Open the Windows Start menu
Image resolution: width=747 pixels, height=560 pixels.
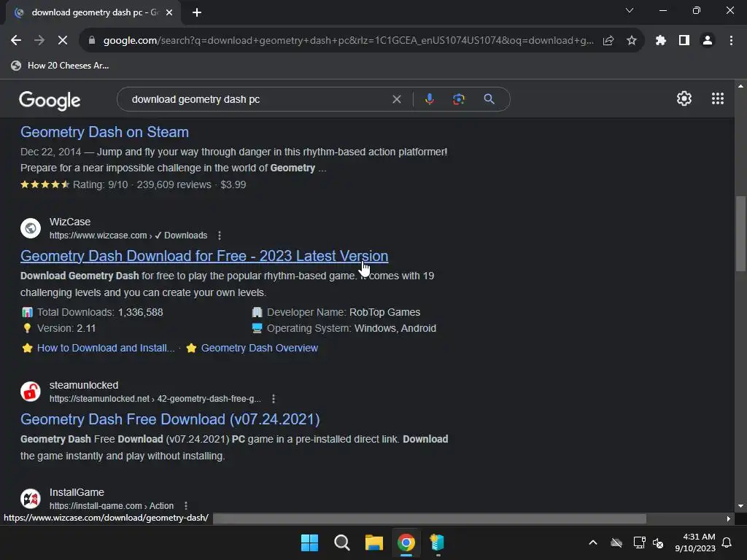point(309,542)
